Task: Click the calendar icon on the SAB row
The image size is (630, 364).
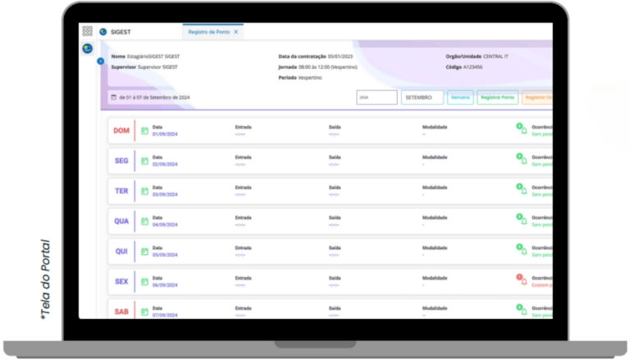Action: point(144,312)
